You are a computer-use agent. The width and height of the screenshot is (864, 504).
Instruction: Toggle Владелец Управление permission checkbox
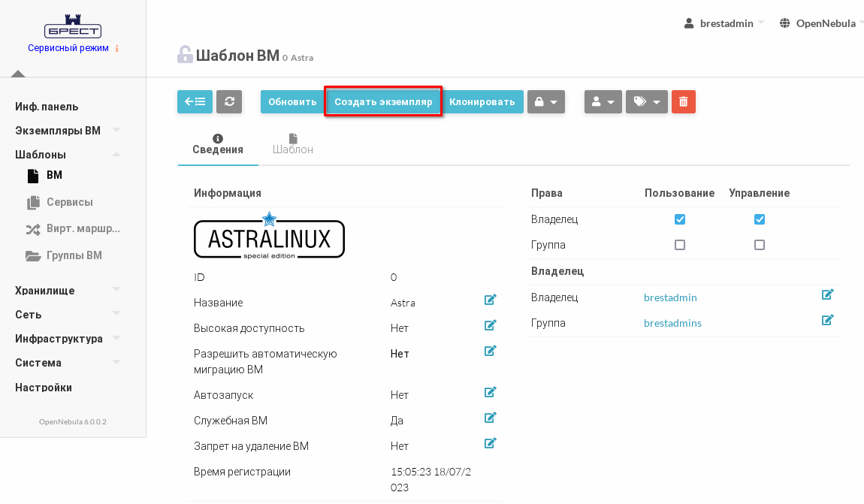pos(760,219)
